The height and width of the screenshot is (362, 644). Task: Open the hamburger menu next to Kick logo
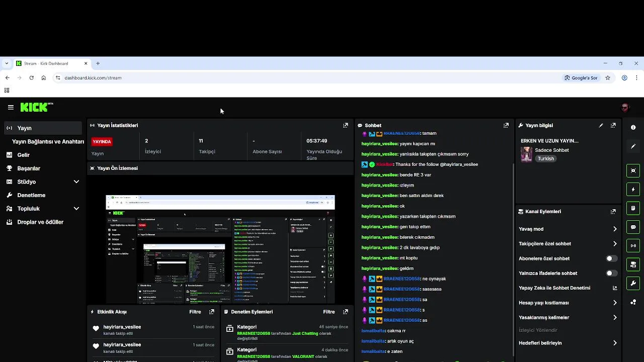click(x=11, y=107)
